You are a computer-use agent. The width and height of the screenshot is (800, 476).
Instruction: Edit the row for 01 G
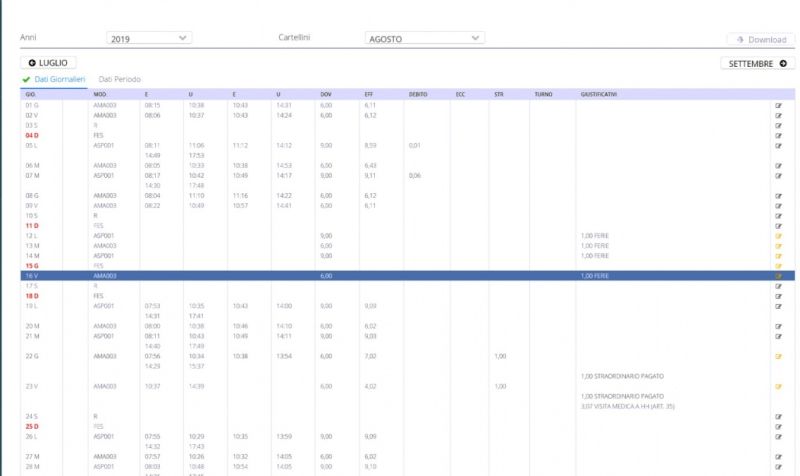(778, 106)
